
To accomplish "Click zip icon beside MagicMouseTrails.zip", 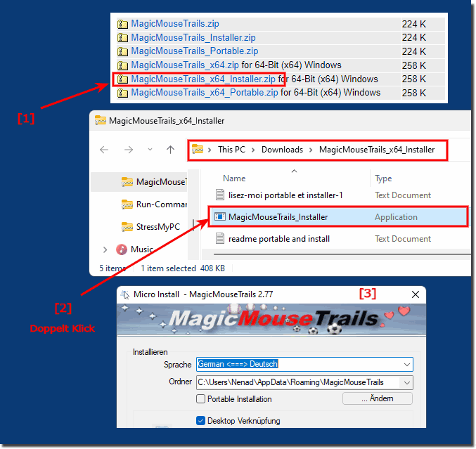I will 122,24.
